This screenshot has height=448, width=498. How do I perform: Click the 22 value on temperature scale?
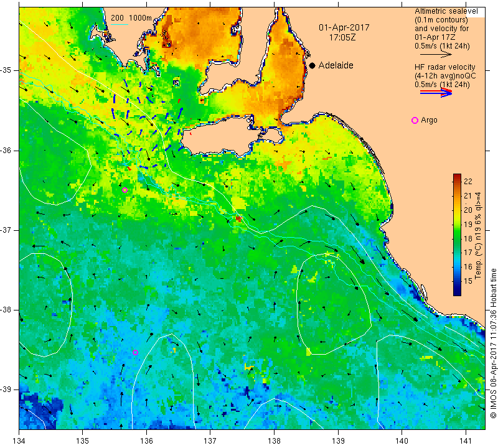coord(468,182)
